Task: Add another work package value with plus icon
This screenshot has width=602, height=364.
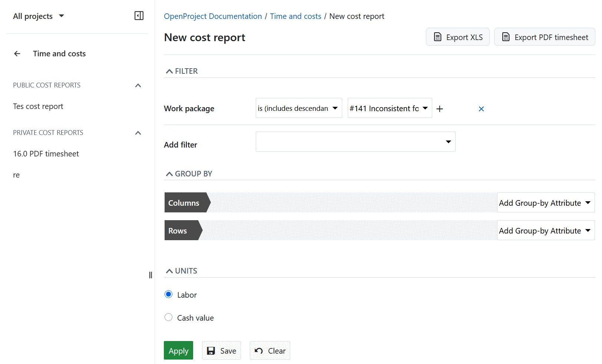Action: click(440, 109)
